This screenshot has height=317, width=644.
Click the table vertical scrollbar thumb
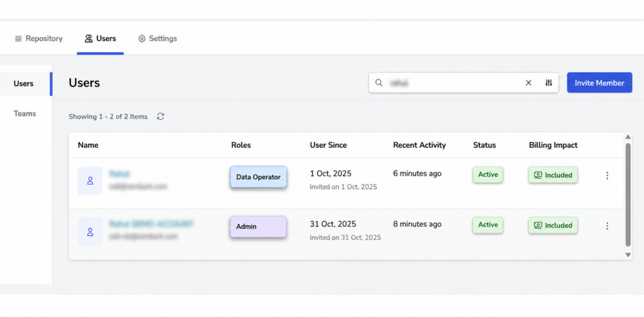pos(628,194)
